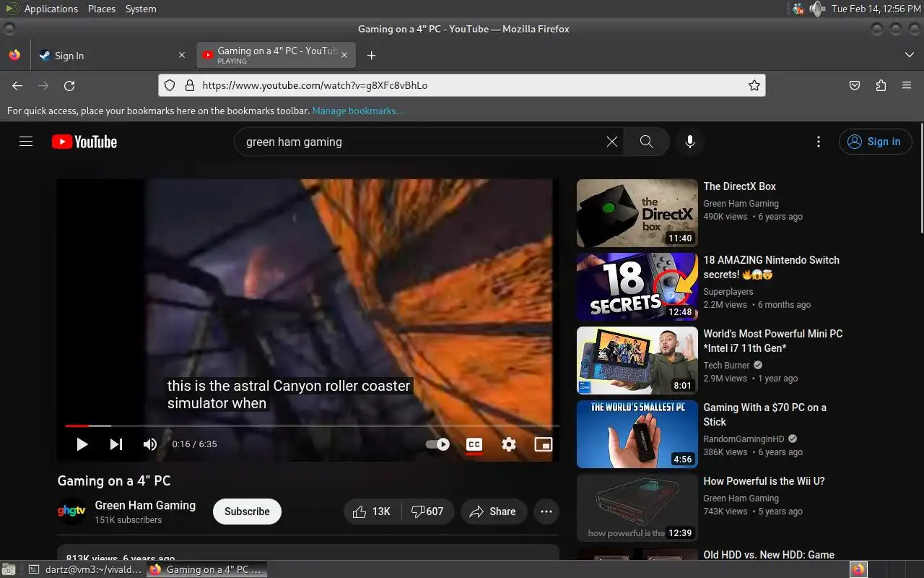Expand the list all tabs dropdown
This screenshot has width=924, height=578.
[909, 56]
